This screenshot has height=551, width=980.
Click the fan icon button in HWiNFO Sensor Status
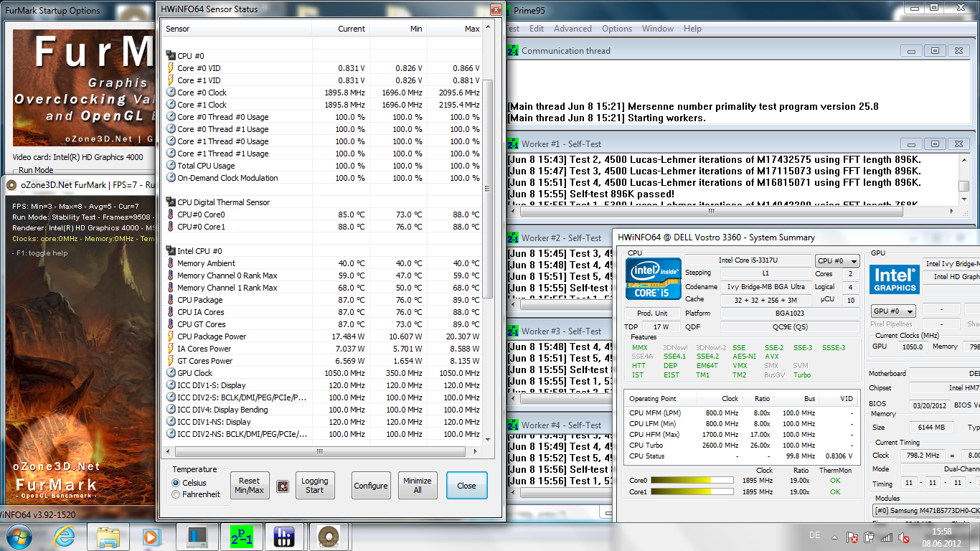(282, 486)
